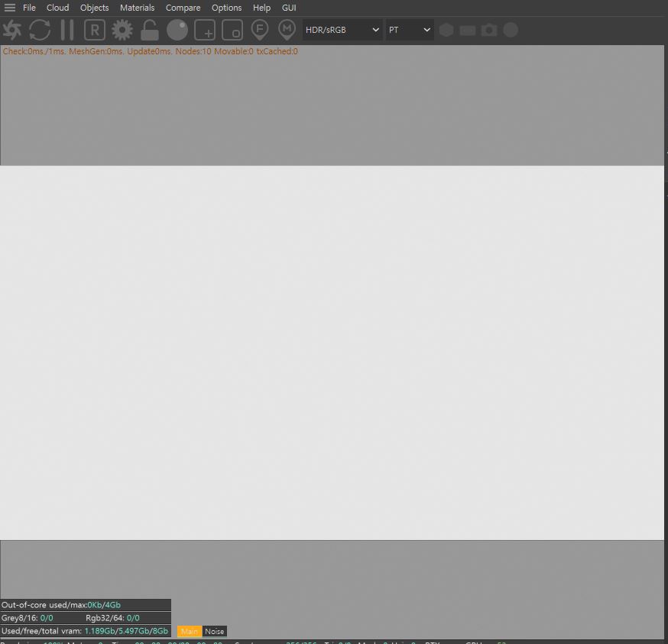Viewport: 668px width, 644px height.
Task: Enable the render region square-plus icon
Action: [x=205, y=30]
